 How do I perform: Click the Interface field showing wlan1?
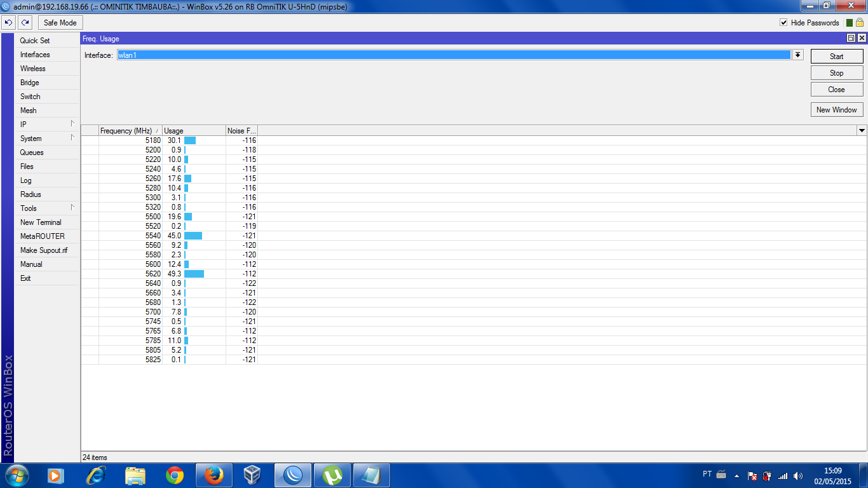[x=454, y=55]
